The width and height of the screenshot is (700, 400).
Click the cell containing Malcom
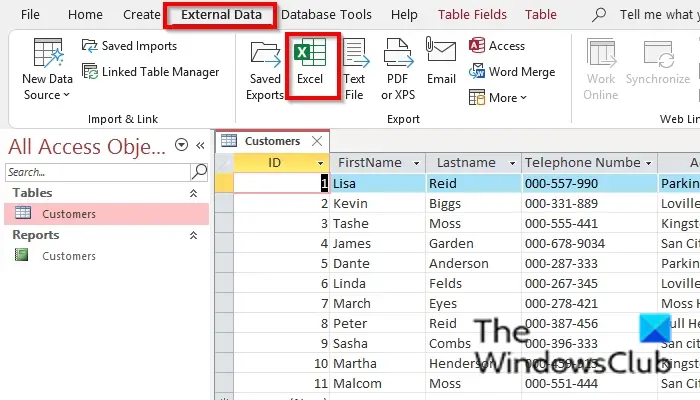378,383
